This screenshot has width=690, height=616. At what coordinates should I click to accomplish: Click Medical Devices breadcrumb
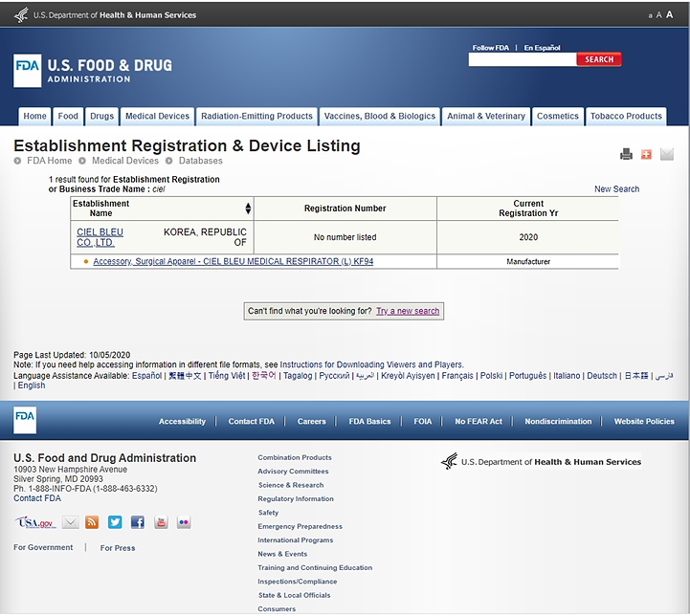pos(125,161)
